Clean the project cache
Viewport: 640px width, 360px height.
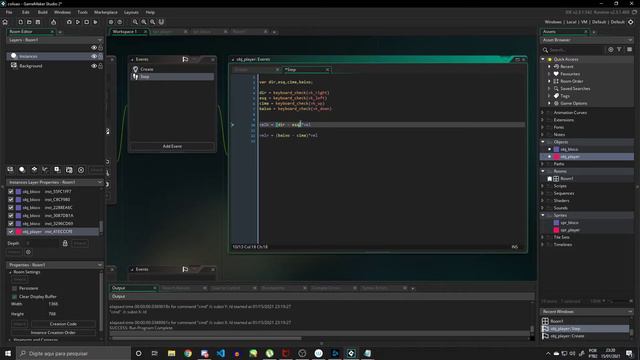(96, 22)
